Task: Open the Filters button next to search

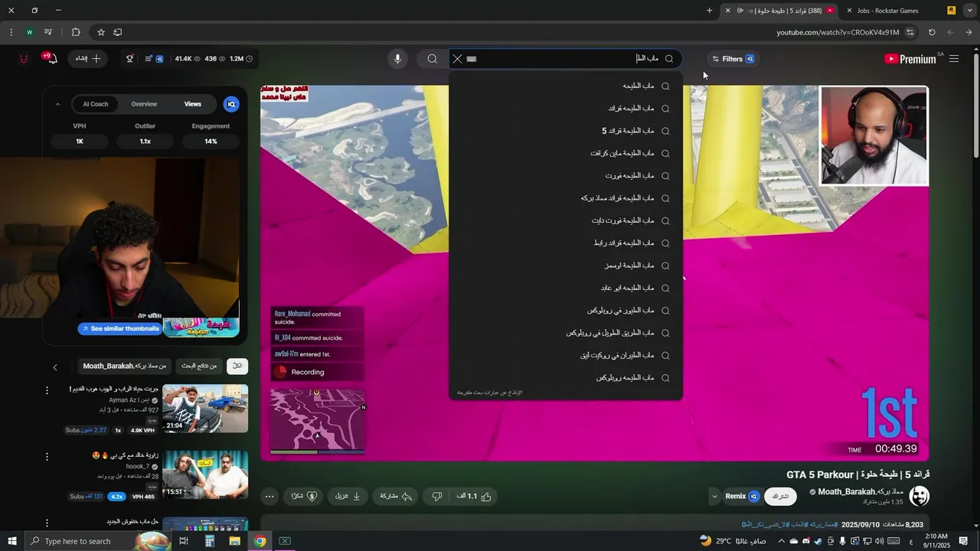Action: (733, 59)
